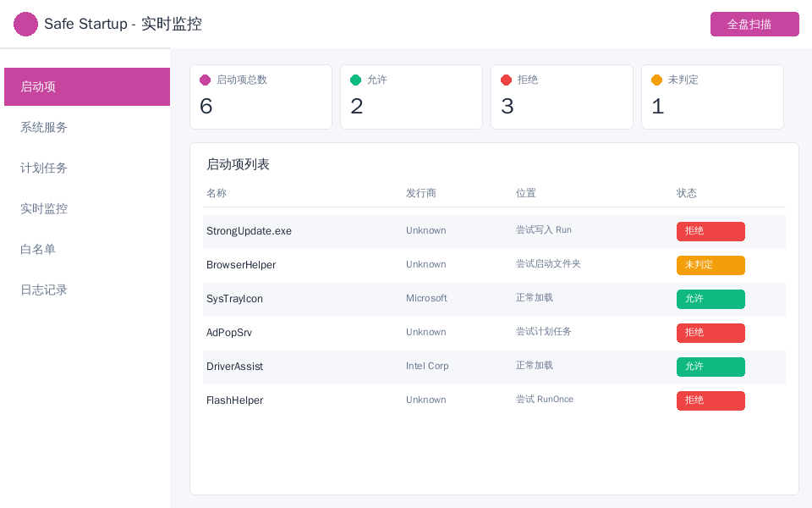This screenshot has height=508, width=812.
Task: Select the FlashHelper entry name
Action: [234, 400]
